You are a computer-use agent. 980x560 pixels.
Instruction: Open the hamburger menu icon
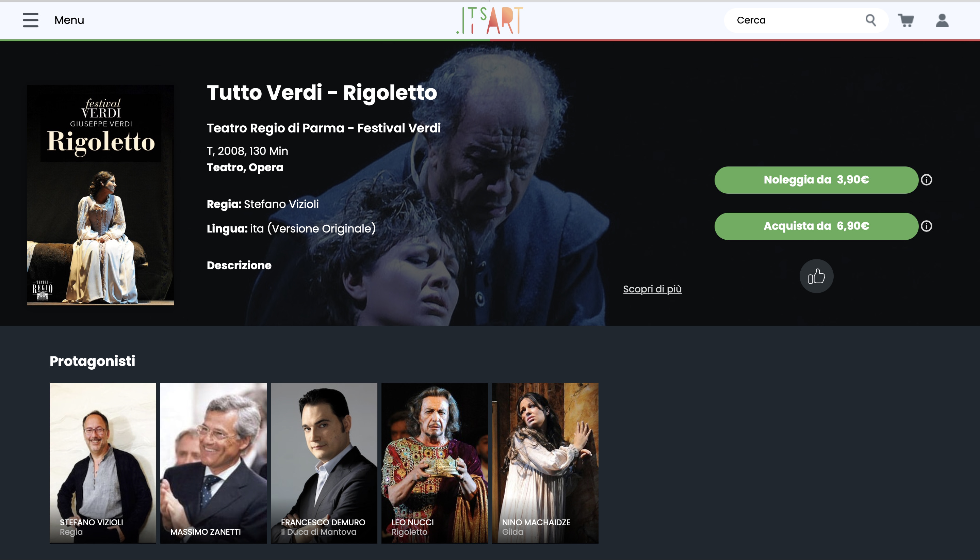[x=30, y=20]
